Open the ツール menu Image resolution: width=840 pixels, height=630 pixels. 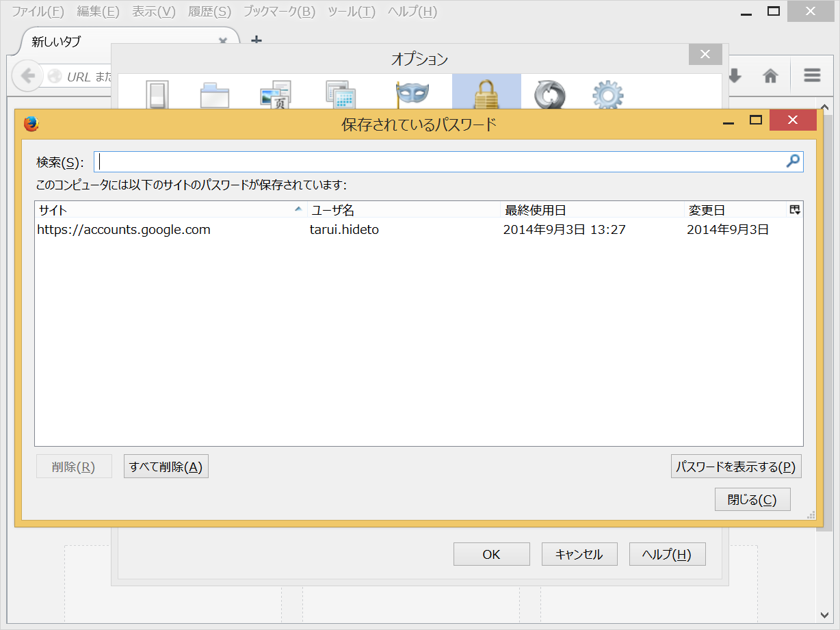351,11
